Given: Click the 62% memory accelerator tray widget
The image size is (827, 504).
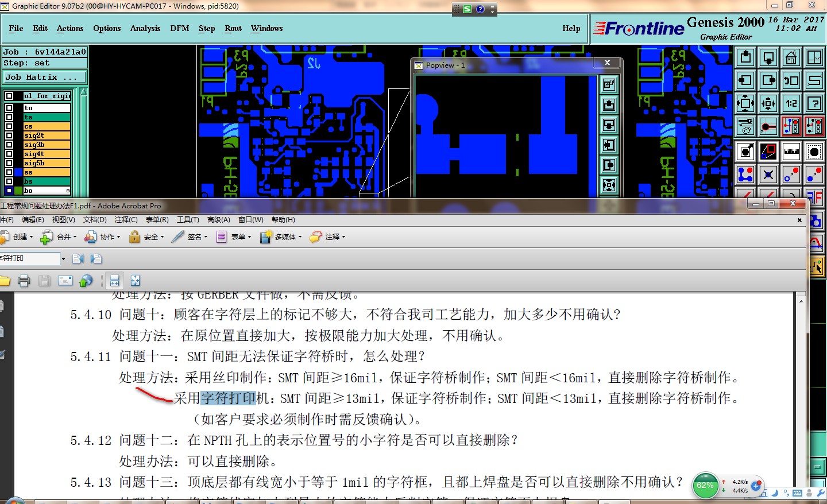Looking at the screenshot, I should (705, 485).
